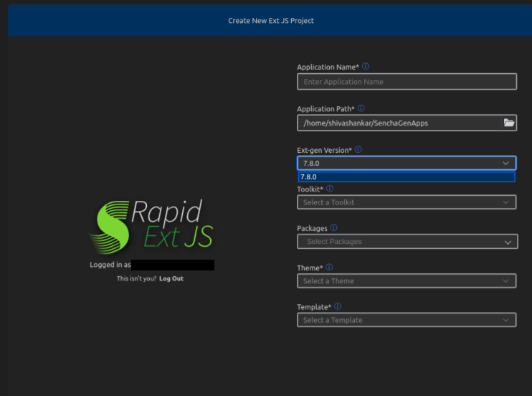
Task: Click the info icon next to Theme
Action: pyautogui.click(x=329, y=268)
